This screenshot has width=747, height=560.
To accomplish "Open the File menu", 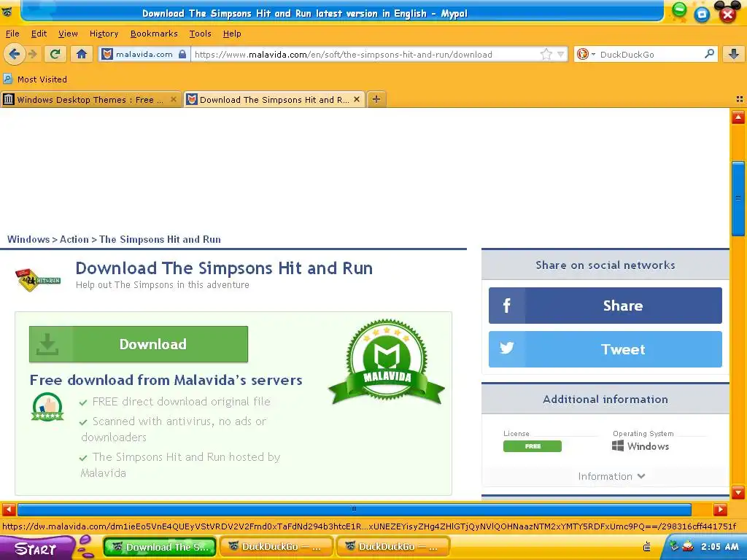I will (12, 34).
